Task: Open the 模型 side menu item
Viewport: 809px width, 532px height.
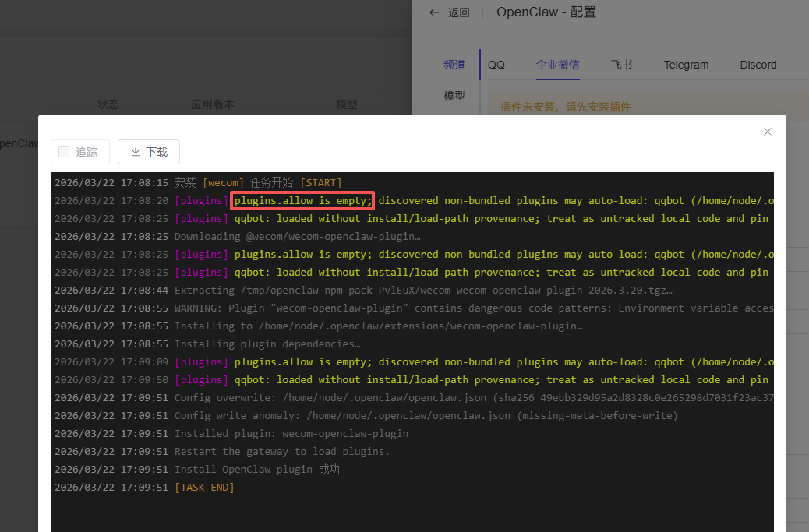Action: [454, 96]
